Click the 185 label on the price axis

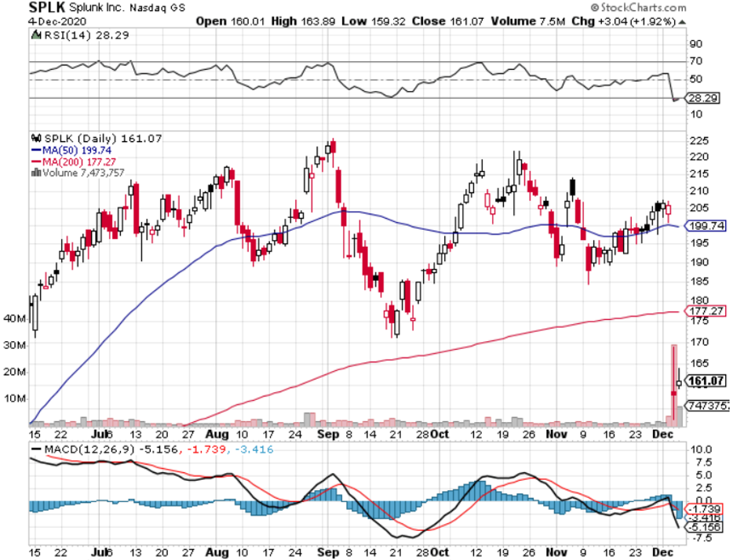click(x=699, y=281)
